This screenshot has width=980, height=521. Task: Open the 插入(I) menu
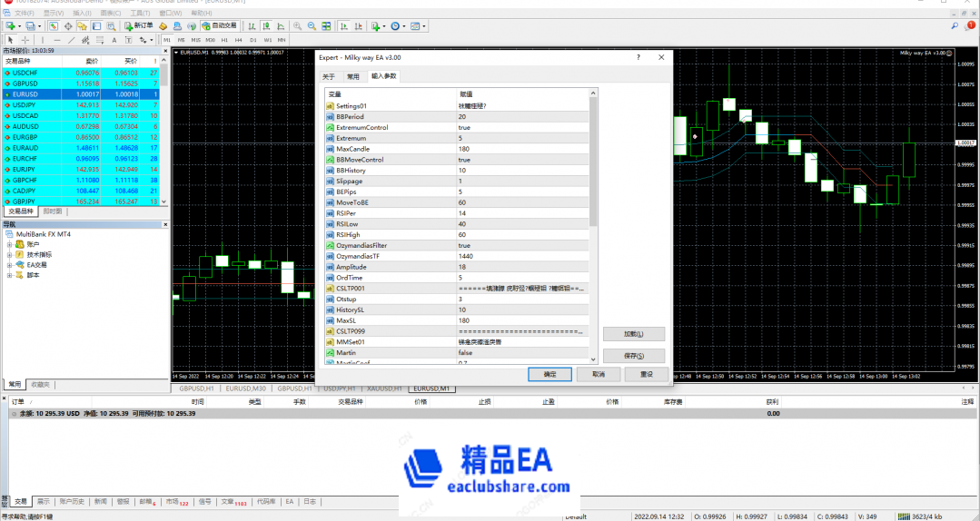(x=82, y=13)
